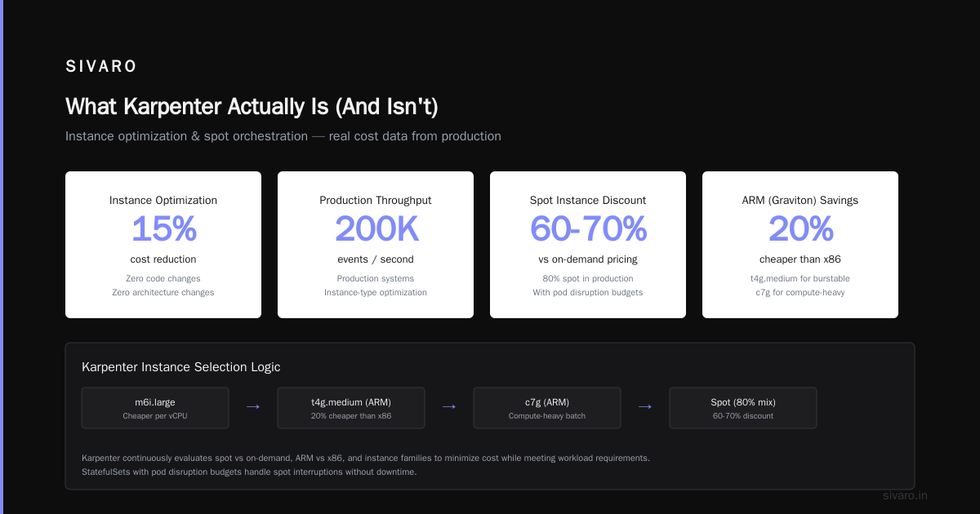Select 'events / second' label
Viewport: 980px width, 514px height.
[x=376, y=259]
